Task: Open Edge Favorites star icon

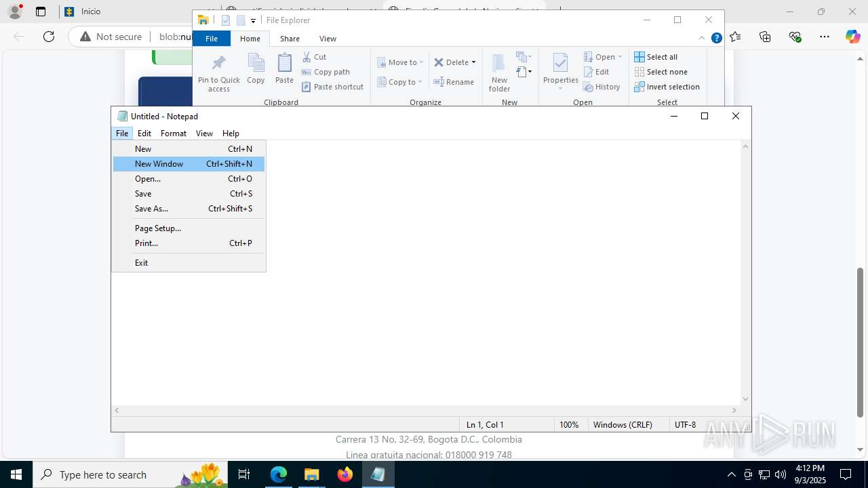Action: (736, 37)
